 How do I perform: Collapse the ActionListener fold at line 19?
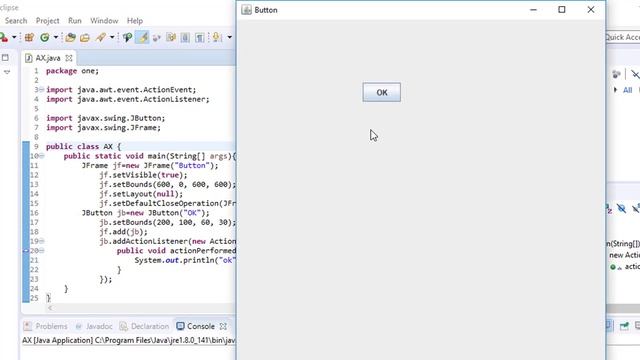[x=42, y=241]
